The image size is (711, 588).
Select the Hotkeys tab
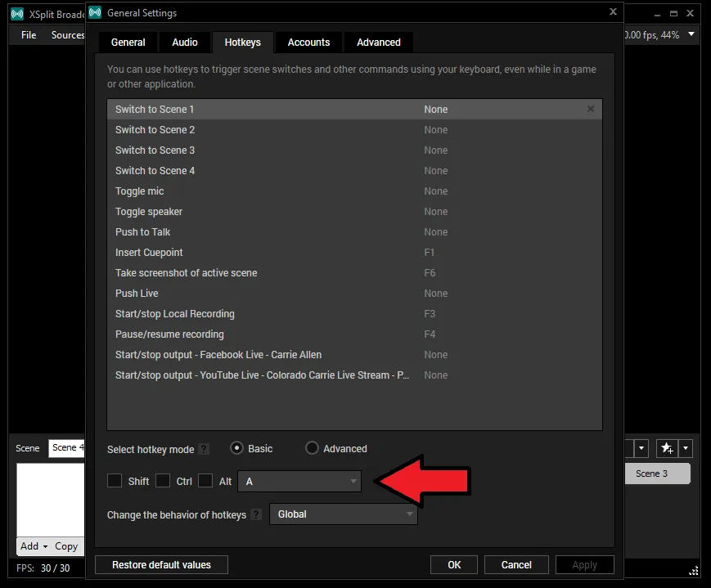pos(243,43)
